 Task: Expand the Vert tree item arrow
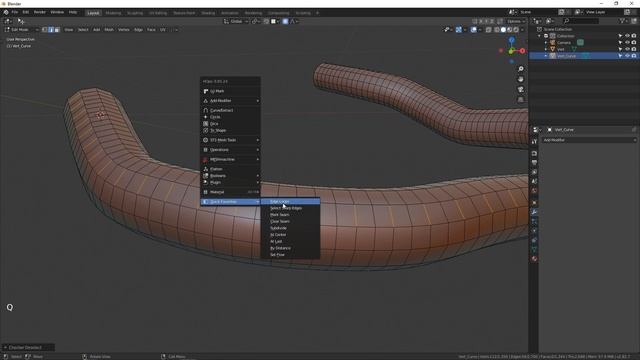[x=546, y=49]
